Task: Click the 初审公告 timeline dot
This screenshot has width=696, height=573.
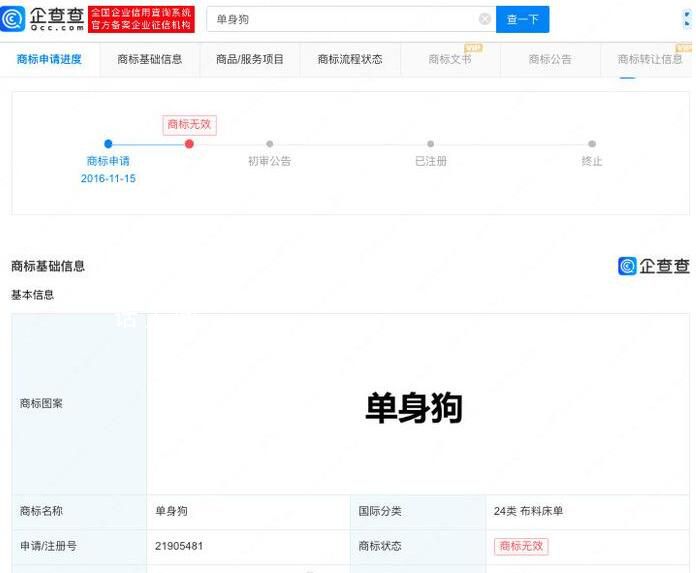Action: pos(269,144)
